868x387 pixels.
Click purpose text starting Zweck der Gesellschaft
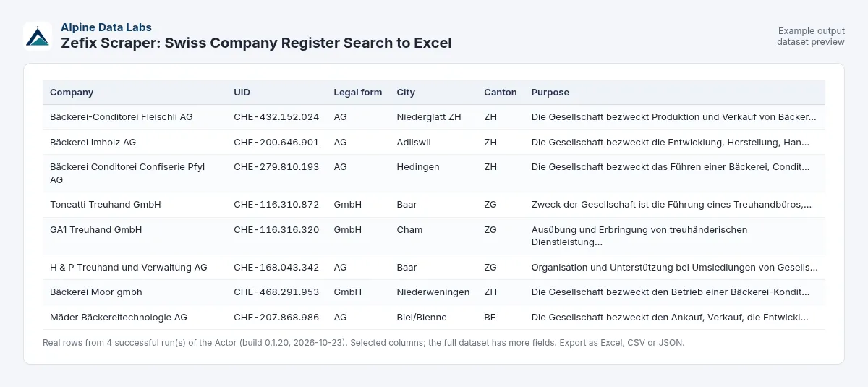pyautogui.click(x=671, y=205)
